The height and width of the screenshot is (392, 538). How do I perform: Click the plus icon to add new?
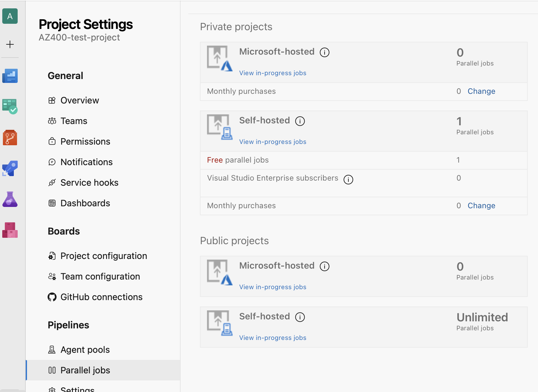[10, 44]
